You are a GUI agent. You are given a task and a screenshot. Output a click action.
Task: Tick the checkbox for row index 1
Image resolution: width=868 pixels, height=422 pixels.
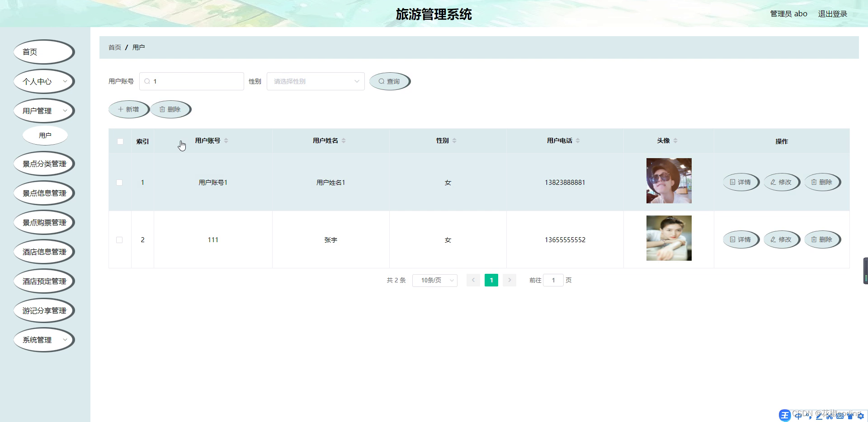click(119, 183)
